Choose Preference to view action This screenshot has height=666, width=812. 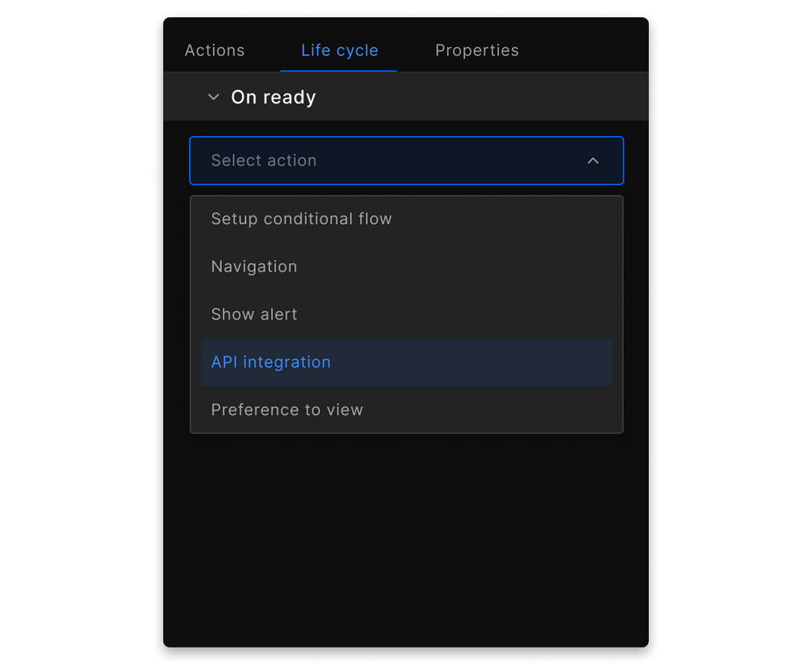click(x=287, y=410)
